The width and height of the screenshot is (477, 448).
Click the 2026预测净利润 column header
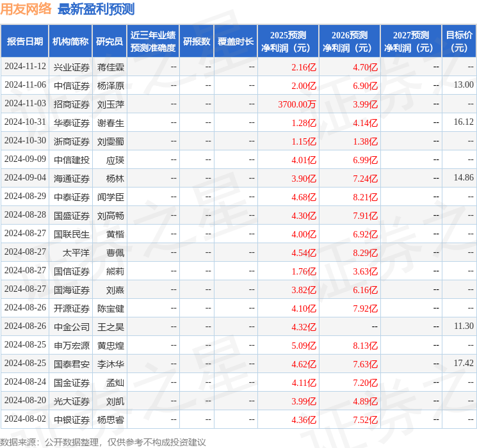click(x=350, y=42)
